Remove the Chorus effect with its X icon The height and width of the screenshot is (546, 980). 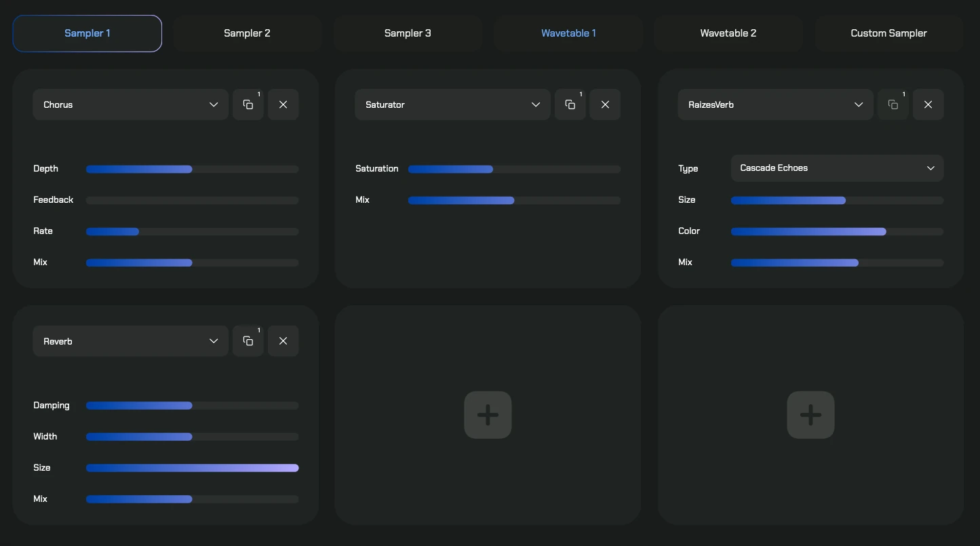283,104
